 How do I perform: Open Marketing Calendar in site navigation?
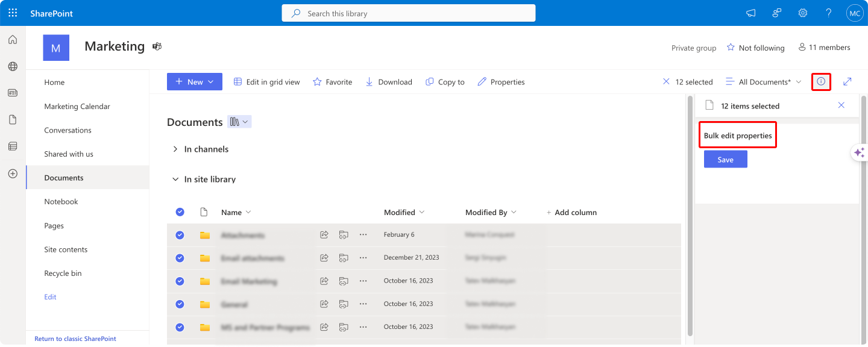click(x=77, y=106)
